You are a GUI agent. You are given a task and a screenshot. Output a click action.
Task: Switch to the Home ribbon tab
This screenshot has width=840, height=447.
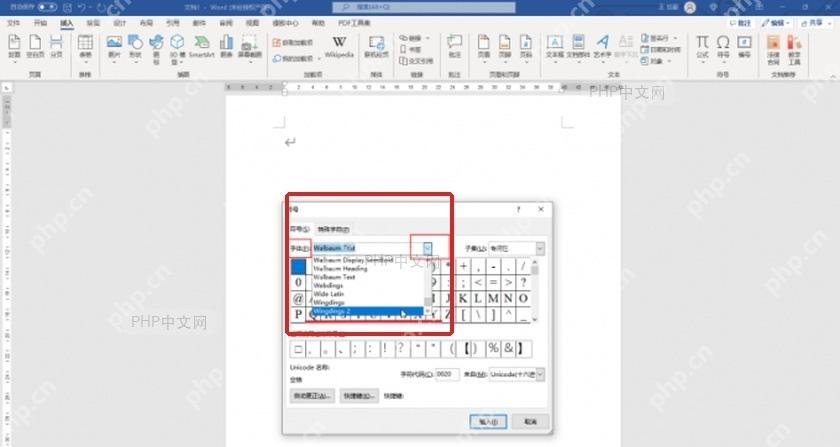pyautogui.click(x=40, y=23)
